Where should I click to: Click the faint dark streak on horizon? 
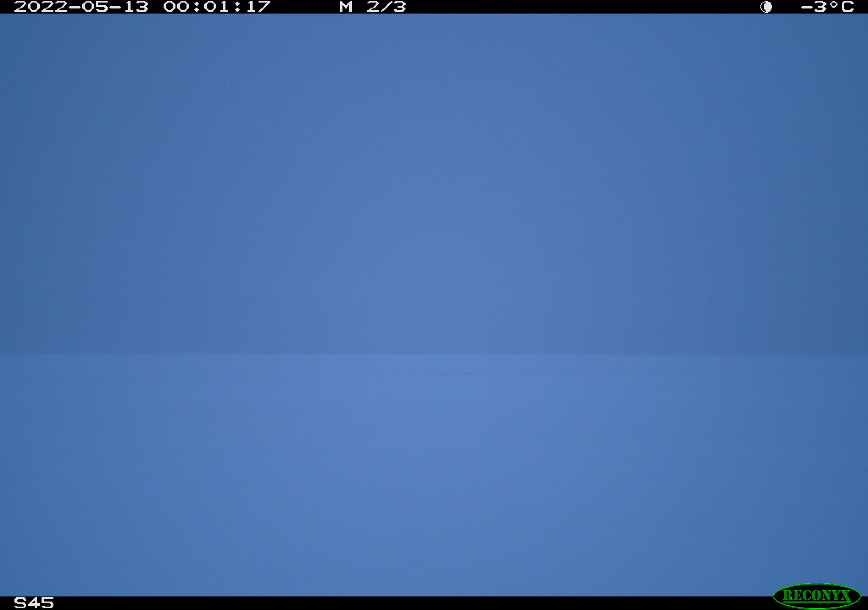point(449,374)
